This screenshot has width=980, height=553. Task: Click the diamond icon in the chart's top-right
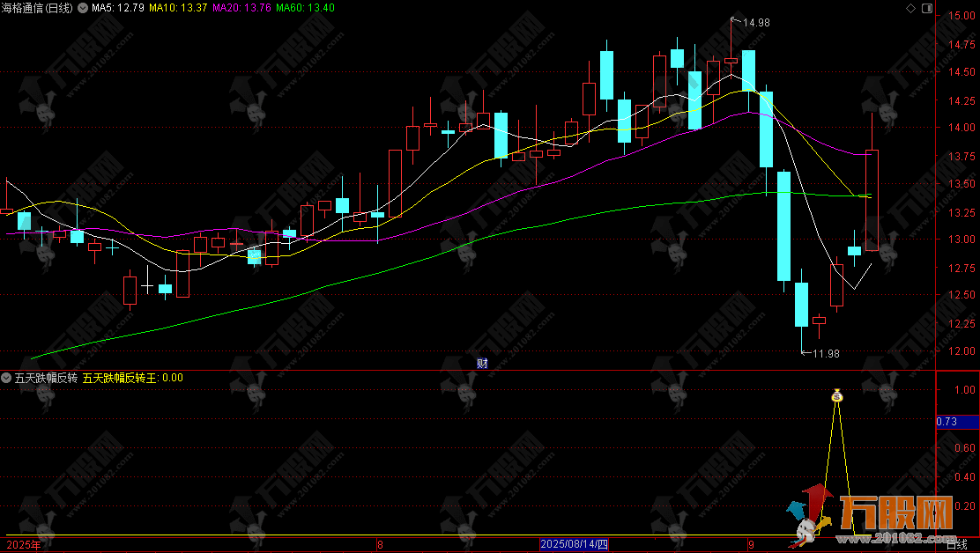pos(910,8)
